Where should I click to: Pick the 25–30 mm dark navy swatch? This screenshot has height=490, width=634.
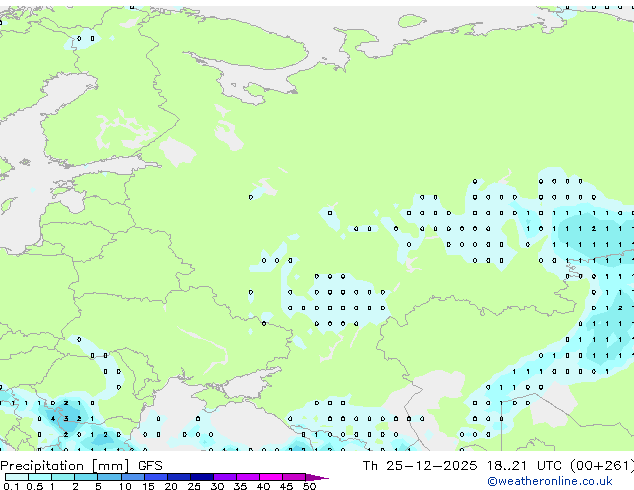coord(202,477)
